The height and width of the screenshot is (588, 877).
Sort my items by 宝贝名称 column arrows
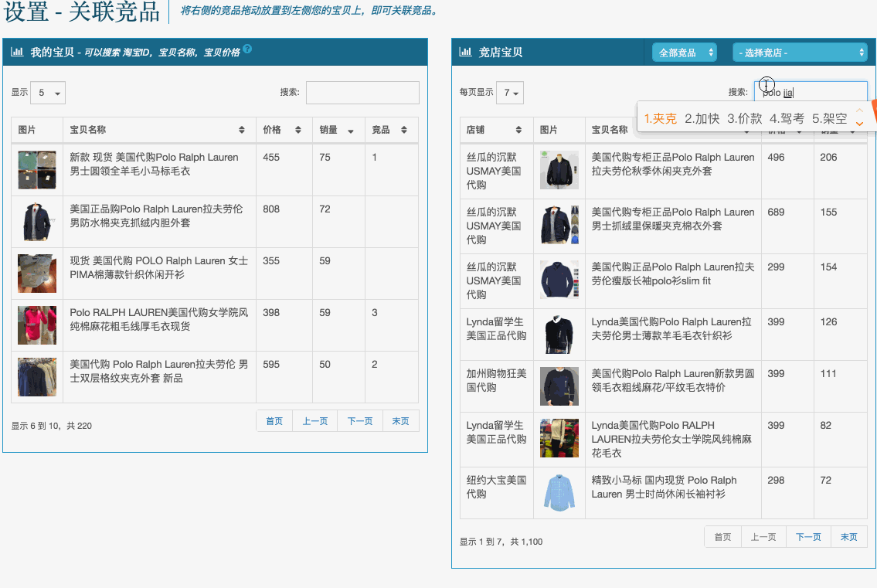[x=242, y=130]
